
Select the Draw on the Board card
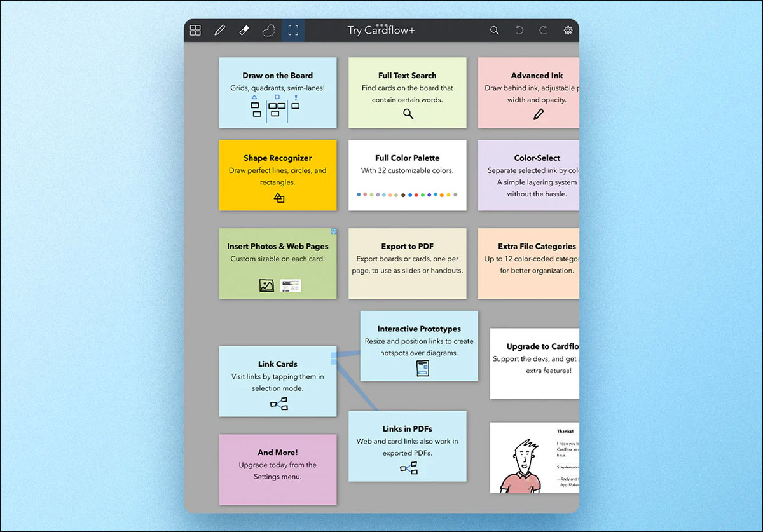278,93
